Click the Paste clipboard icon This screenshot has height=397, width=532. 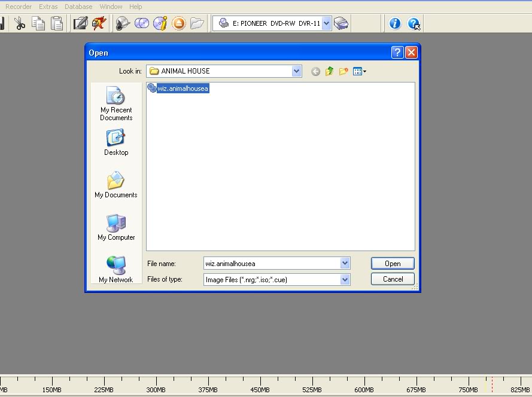coord(57,23)
